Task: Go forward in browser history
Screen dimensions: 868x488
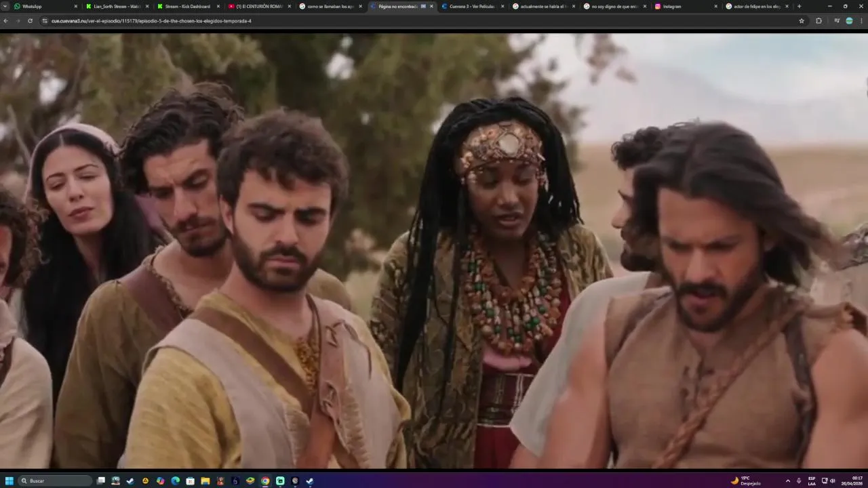Action: click(18, 21)
